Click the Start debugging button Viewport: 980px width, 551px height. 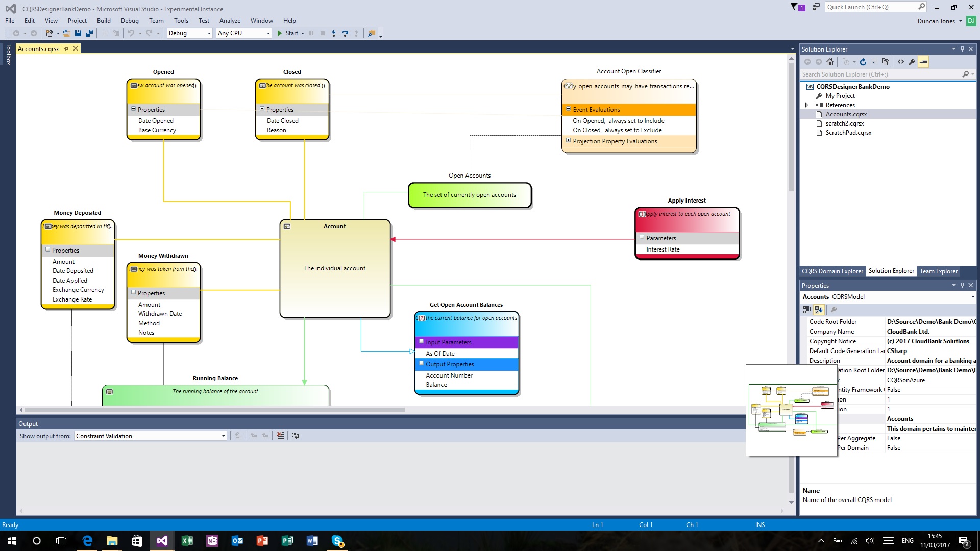[x=287, y=33]
